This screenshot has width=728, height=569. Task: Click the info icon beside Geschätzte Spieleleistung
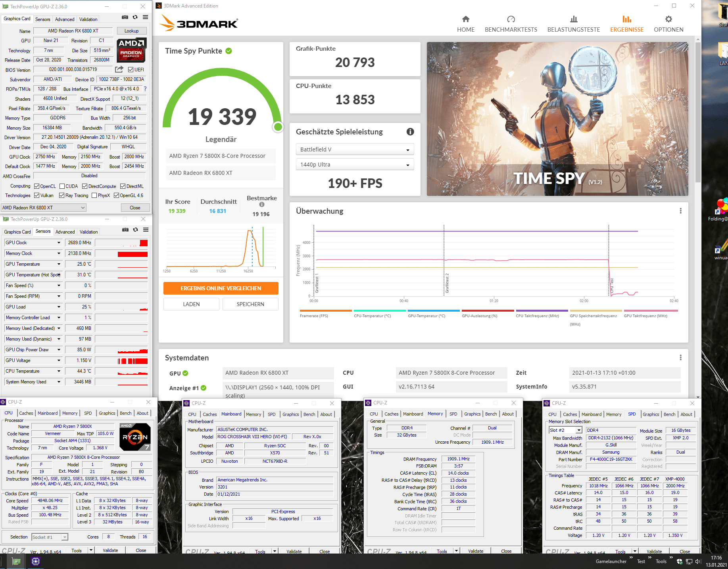(410, 132)
